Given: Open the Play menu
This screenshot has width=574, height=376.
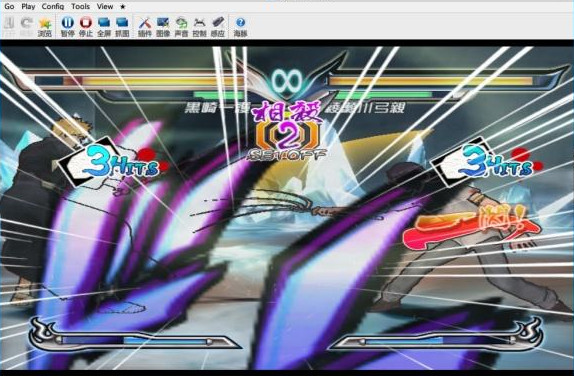Looking at the screenshot, I should (28, 6).
